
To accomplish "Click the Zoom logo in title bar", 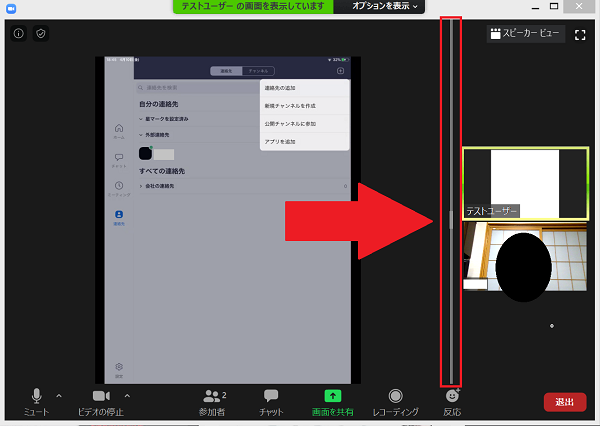I will 11,8.
